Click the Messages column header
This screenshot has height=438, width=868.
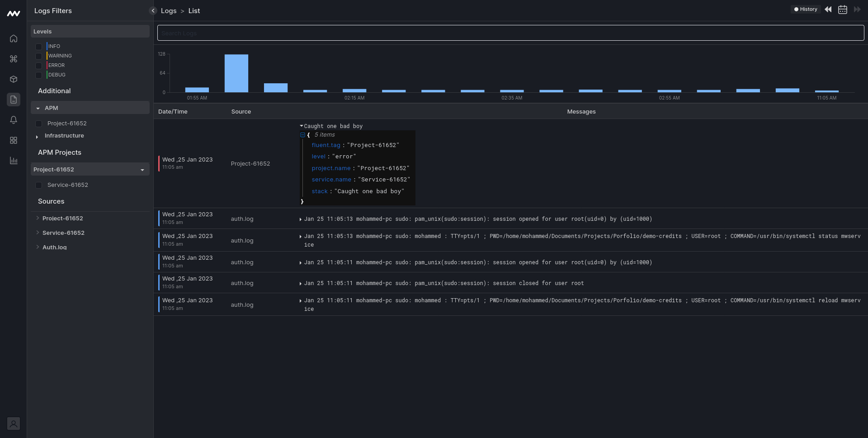pos(581,111)
